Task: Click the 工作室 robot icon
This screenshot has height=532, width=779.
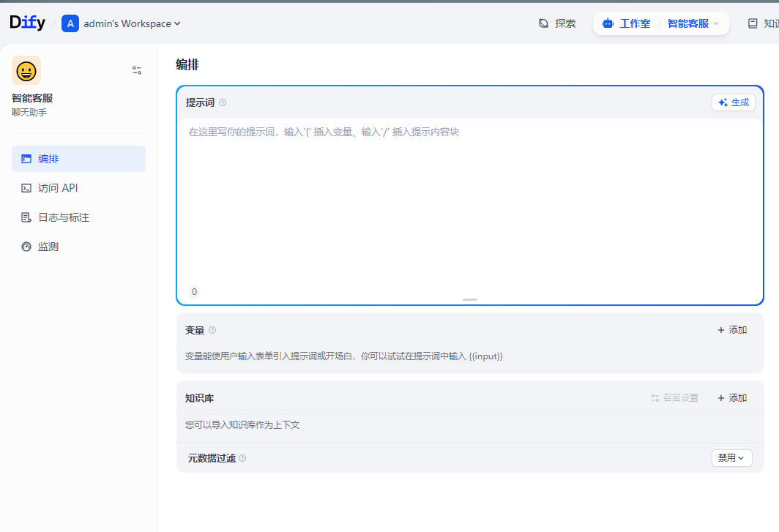Action: click(608, 23)
